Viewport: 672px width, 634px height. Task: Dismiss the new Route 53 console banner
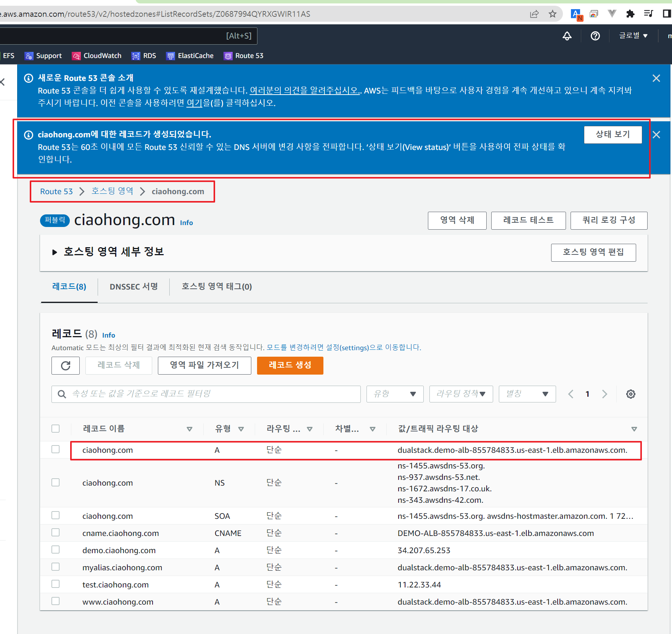point(656,78)
